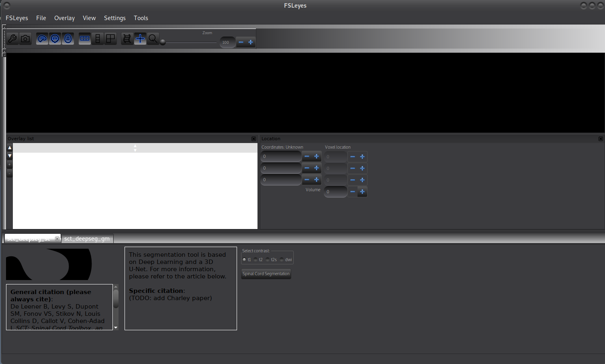Select the t2 contrast radio button
Viewport: 605px width, 364px height.
tap(256, 260)
